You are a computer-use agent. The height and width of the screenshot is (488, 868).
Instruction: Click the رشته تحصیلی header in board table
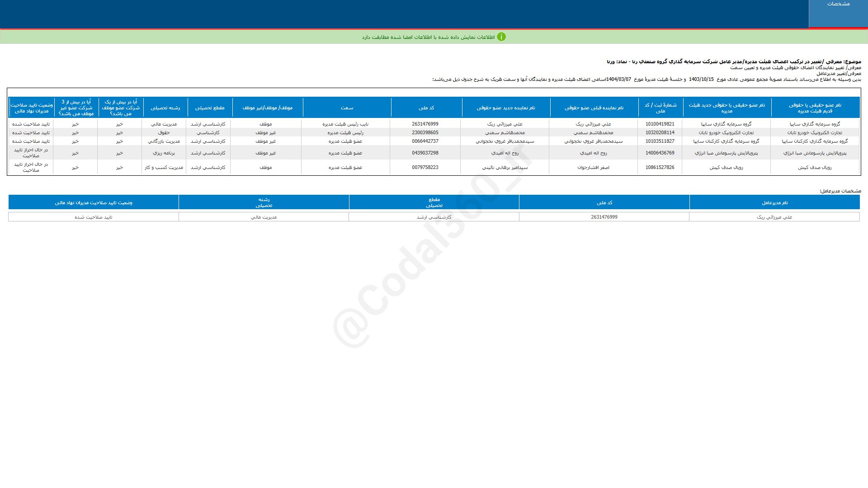tap(165, 108)
